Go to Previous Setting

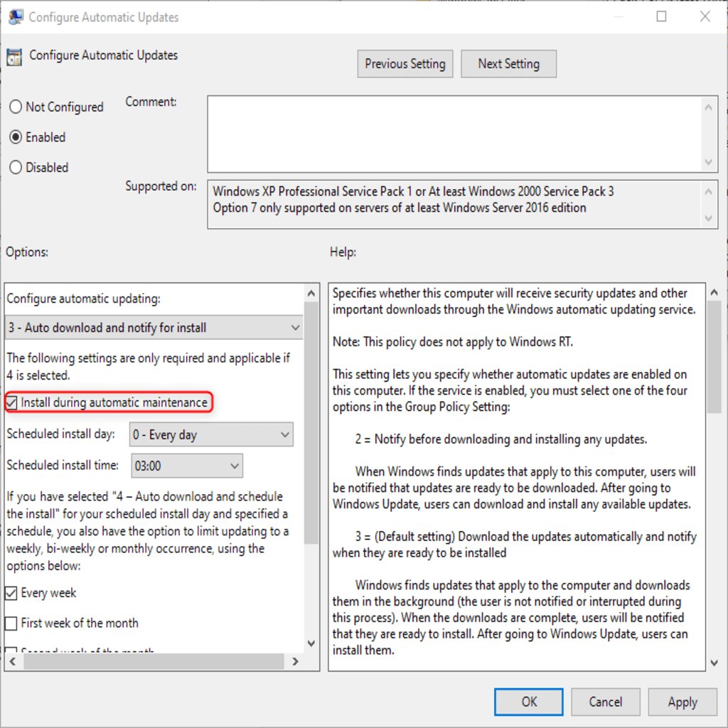(x=405, y=63)
